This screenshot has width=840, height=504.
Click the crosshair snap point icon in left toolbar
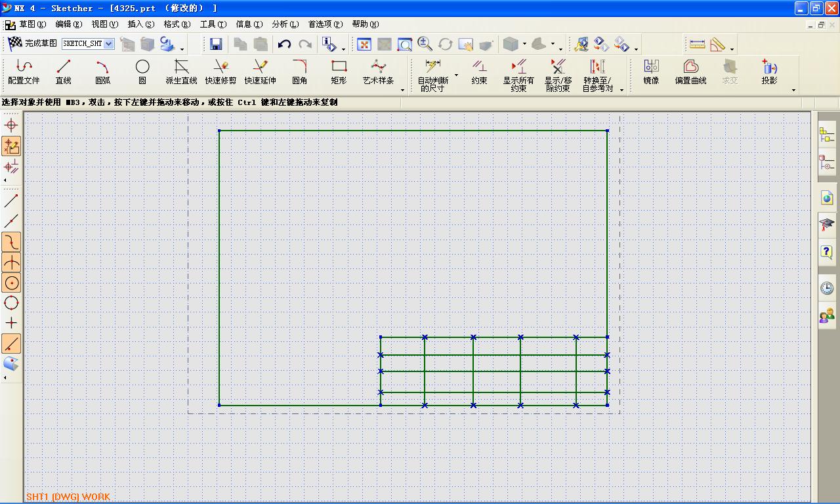pos(11,125)
